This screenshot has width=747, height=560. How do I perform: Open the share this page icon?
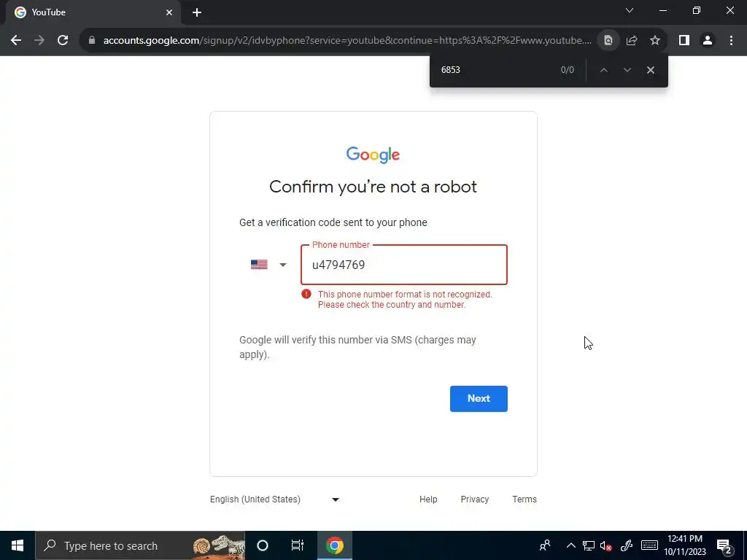click(x=632, y=41)
